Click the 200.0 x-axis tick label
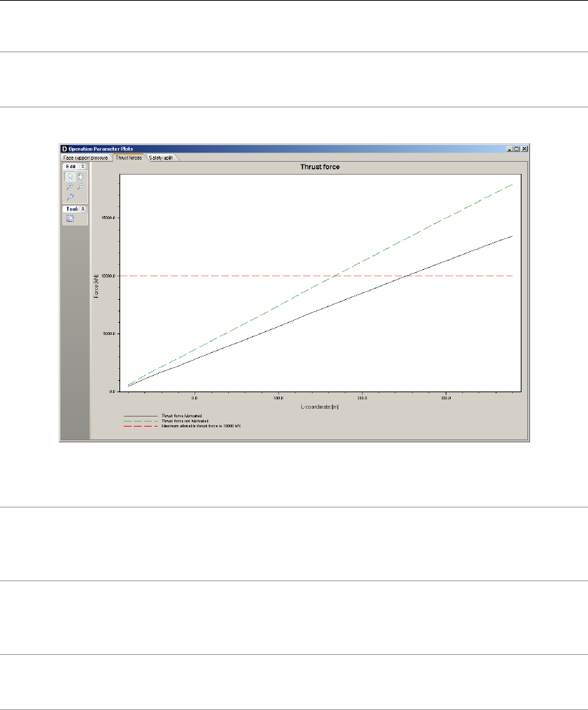The image size is (588, 710). pyautogui.click(x=362, y=398)
